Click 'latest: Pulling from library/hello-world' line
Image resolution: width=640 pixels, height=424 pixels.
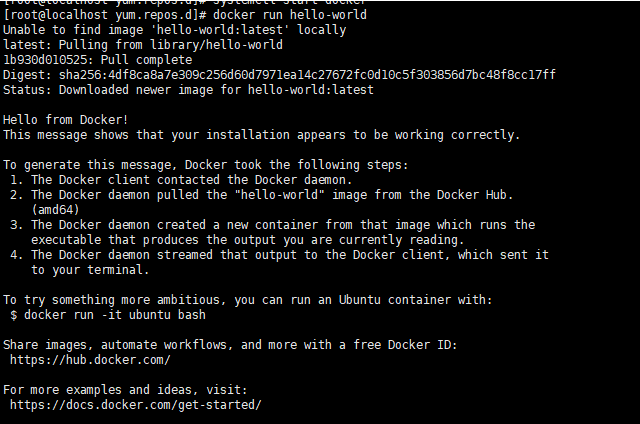pyautogui.click(x=143, y=45)
